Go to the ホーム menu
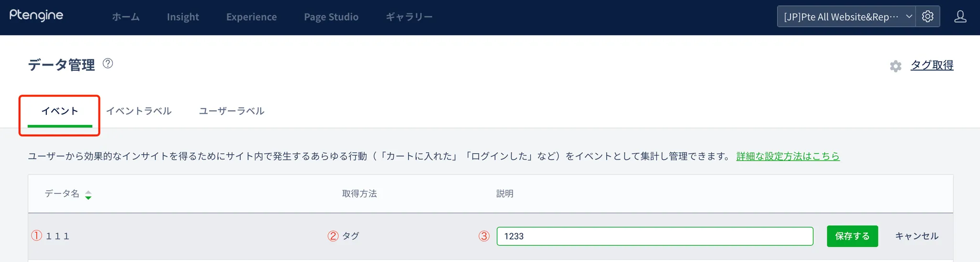The image size is (980, 262). point(126,17)
